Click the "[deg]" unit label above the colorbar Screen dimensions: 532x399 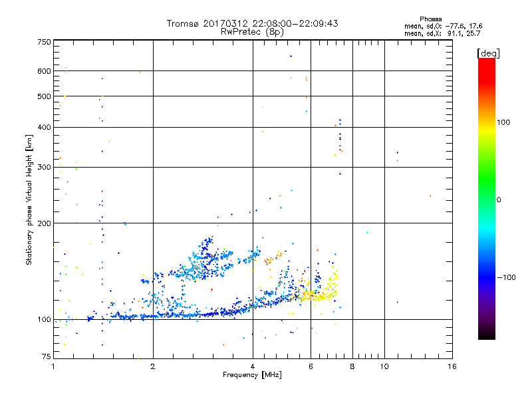(x=488, y=53)
